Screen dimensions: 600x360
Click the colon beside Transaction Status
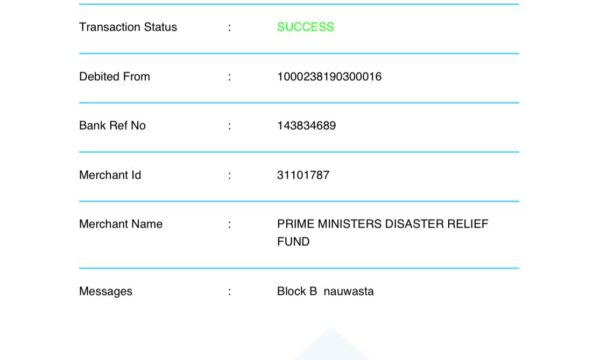(229, 28)
